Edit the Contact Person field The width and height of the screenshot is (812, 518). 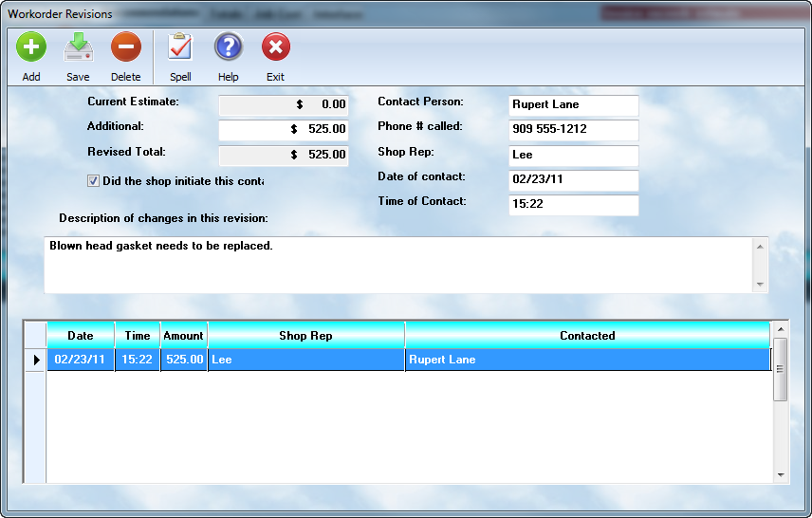pos(573,105)
